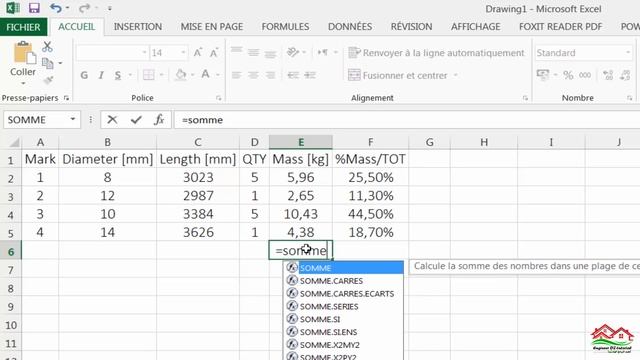This screenshot has height=360, width=640.
Task: Switch to the INSERTION tab
Action: coord(138,27)
